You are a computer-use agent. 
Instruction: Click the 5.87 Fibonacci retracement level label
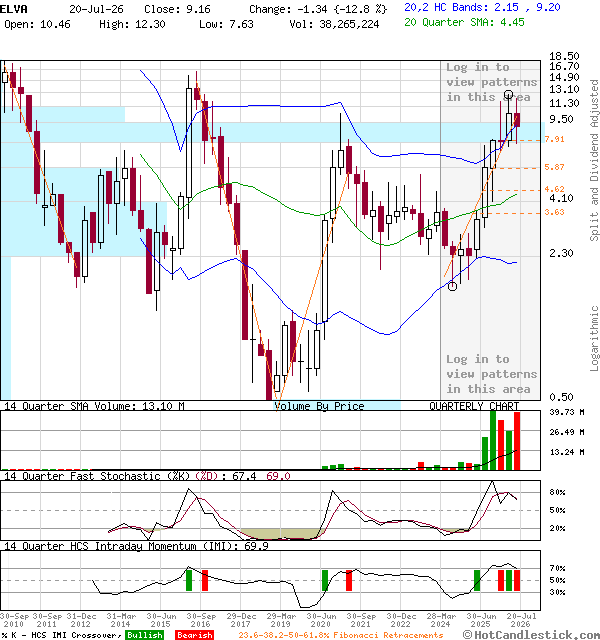[554, 167]
